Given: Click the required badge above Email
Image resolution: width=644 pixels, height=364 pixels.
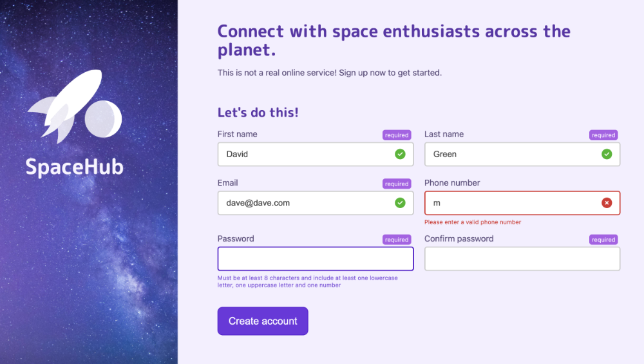Looking at the screenshot, I should pyautogui.click(x=397, y=184).
